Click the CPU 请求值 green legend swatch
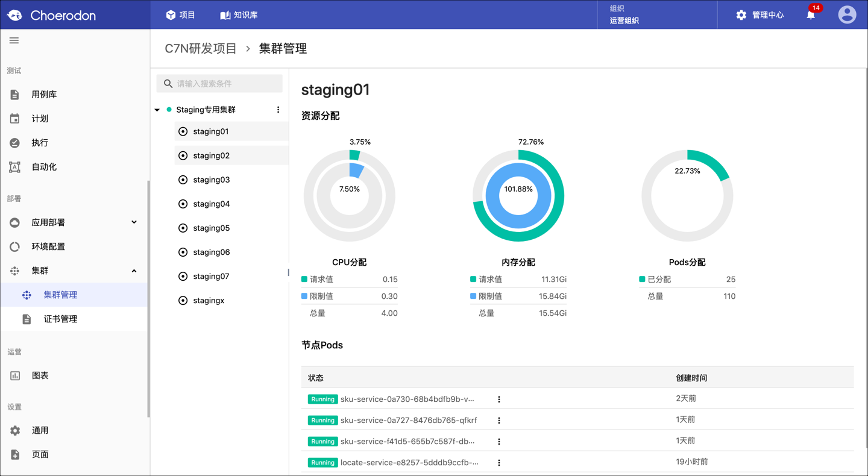868x476 pixels. [304, 279]
